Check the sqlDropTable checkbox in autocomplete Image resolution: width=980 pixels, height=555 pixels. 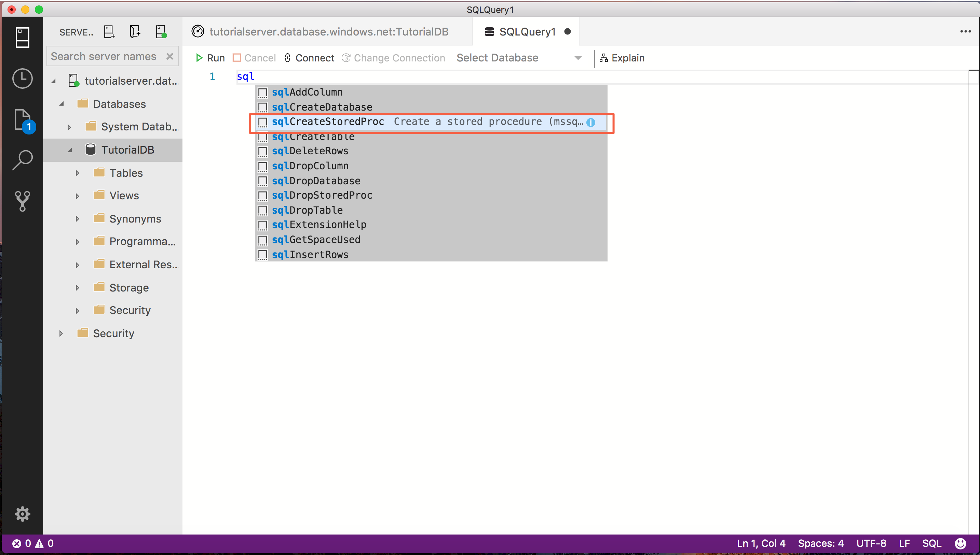click(263, 210)
